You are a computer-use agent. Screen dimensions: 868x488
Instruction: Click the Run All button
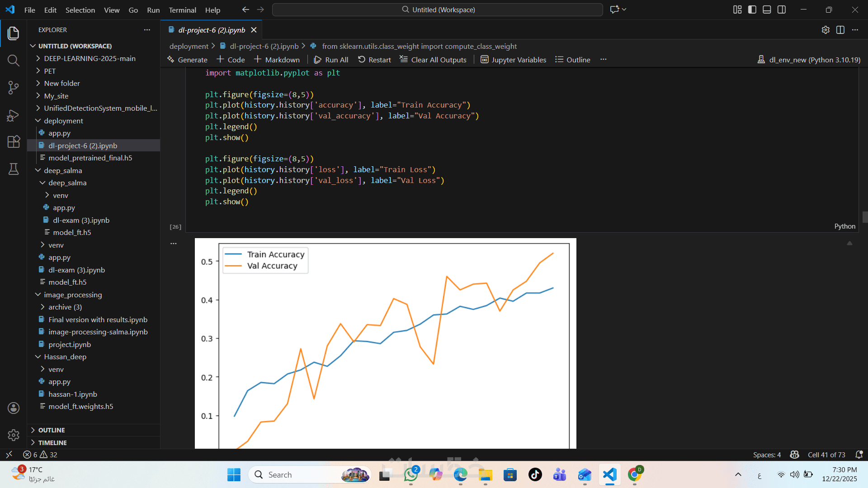(331, 60)
